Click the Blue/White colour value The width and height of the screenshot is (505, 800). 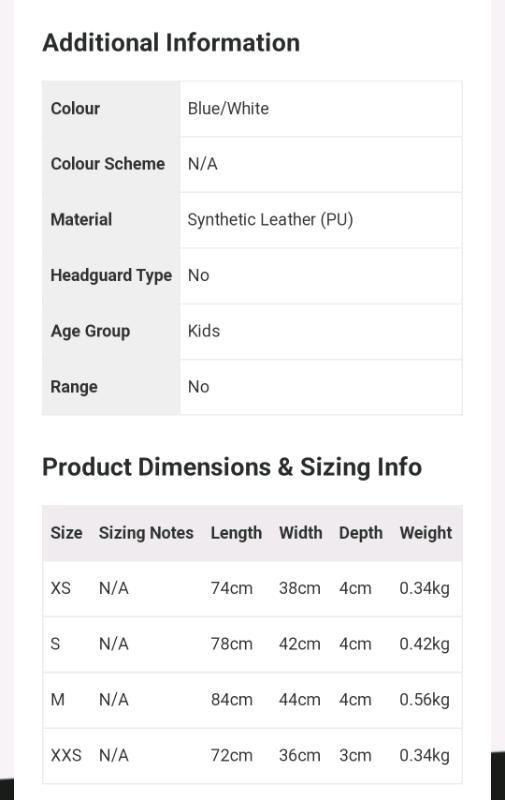pos(228,108)
